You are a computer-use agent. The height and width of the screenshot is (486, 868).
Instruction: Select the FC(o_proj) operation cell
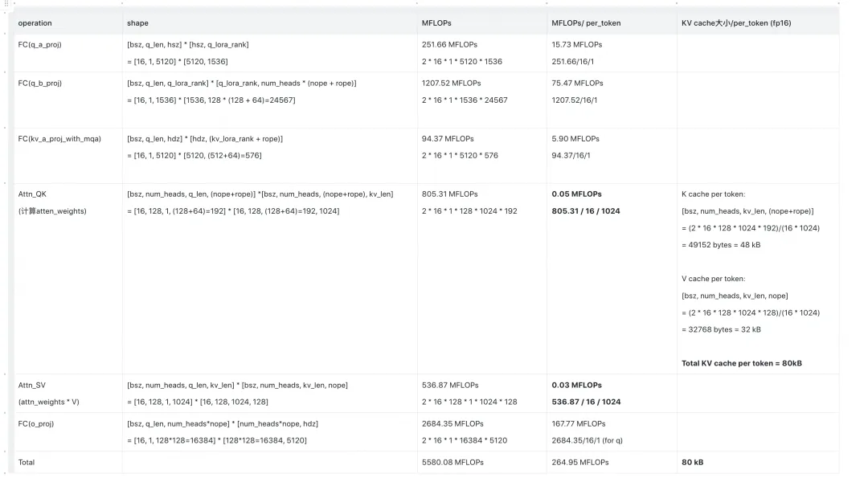coord(68,431)
